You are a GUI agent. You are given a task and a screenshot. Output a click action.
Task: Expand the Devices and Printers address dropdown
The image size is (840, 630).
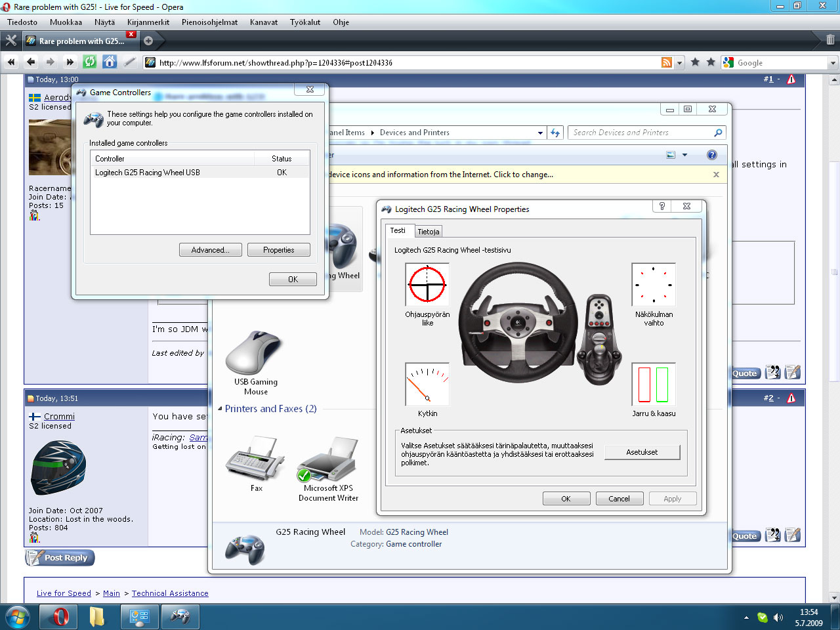[x=540, y=133]
